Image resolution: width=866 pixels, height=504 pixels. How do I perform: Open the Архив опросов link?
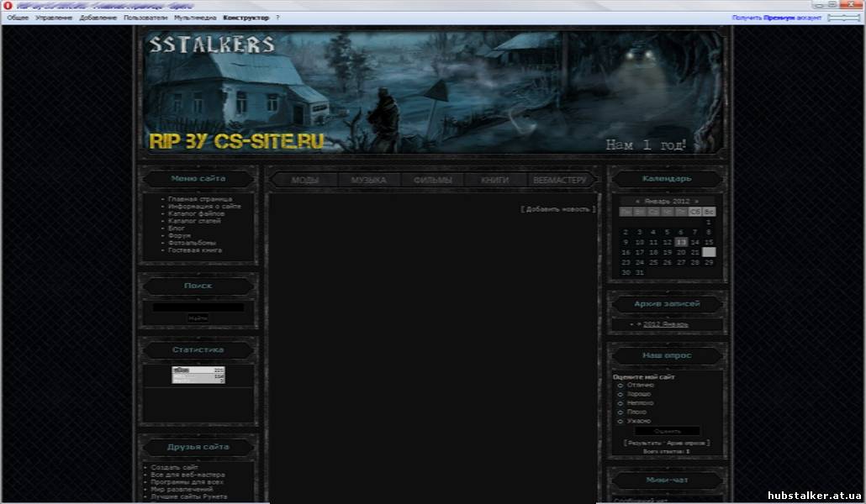pos(686,444)
